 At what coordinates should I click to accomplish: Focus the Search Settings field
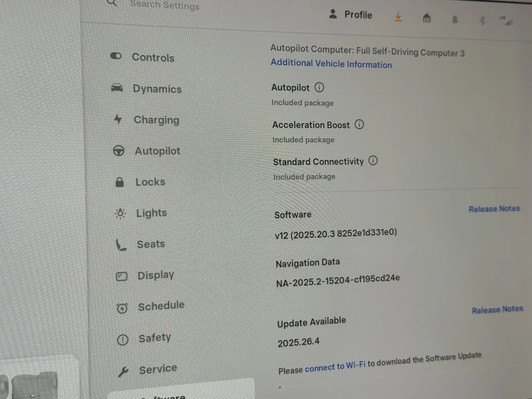(x=165, y=5)
